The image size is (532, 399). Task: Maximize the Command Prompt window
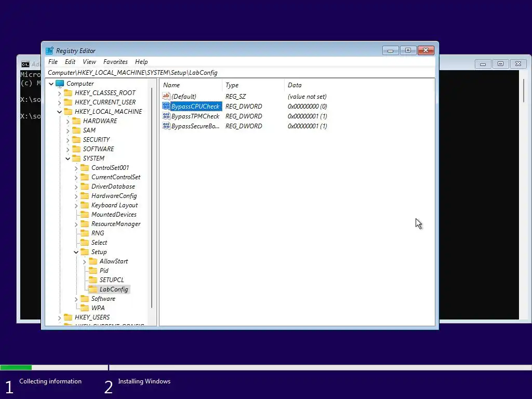click(x=500, y=64)
